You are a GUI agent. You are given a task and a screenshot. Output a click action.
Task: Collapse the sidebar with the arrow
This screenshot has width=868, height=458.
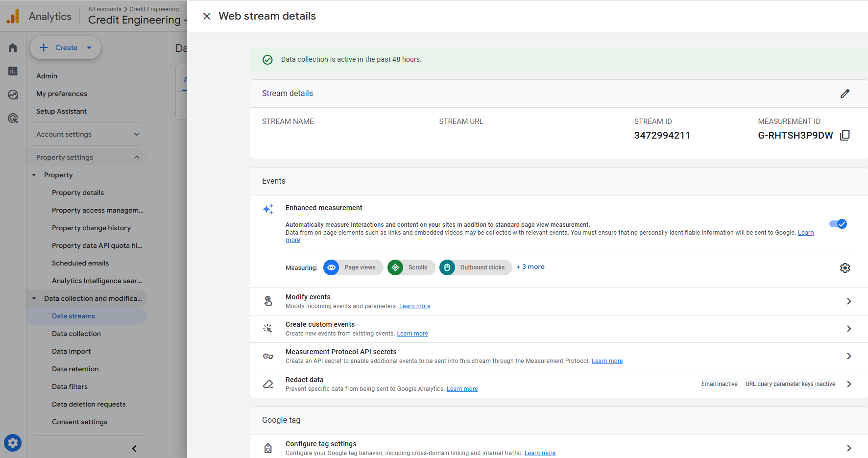pos(134,449)
